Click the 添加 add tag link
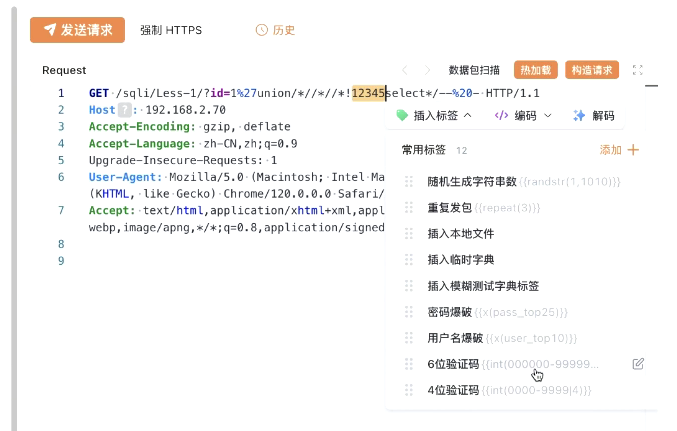The height and width of the screenshot is (431, 677). click(x=611, y=150)
